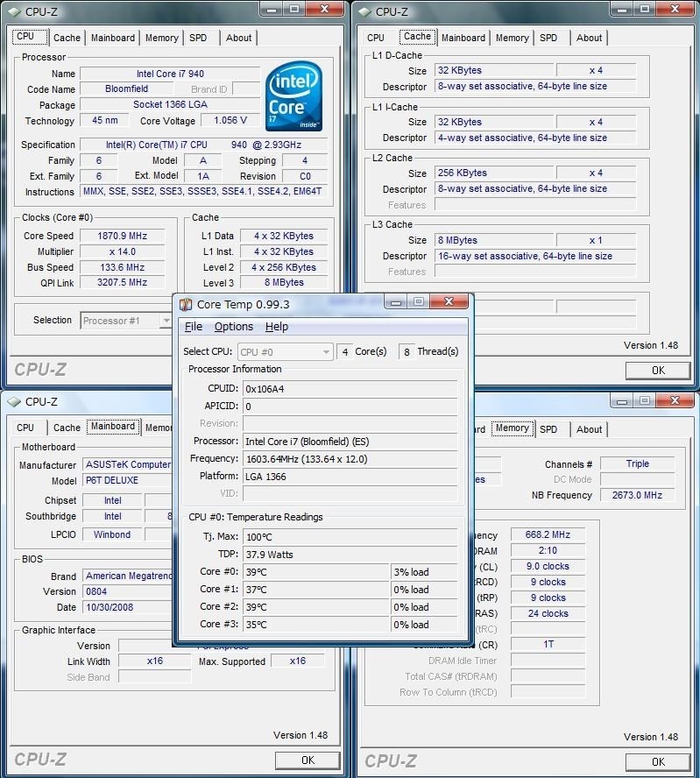
Task: Click the Core Voltage value field
Action: [230, 121]
